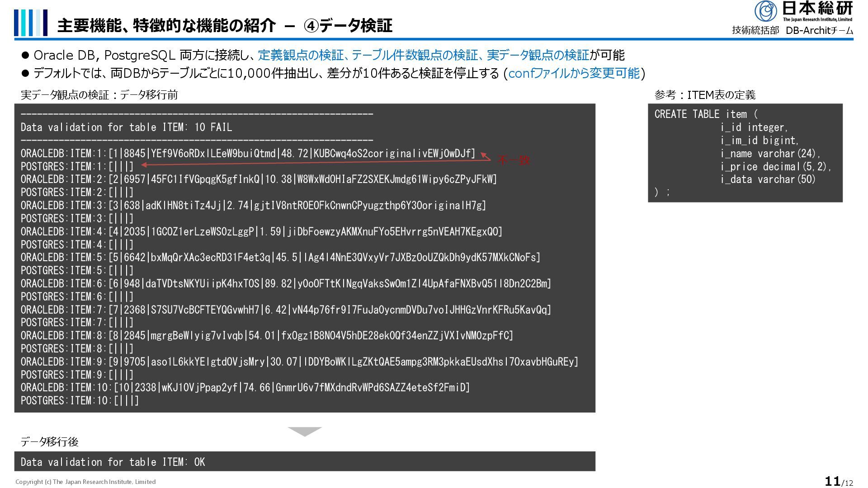Click the CREATE TABLE item code box
Screen dimensions: 868x488
[x=745, y=153]
